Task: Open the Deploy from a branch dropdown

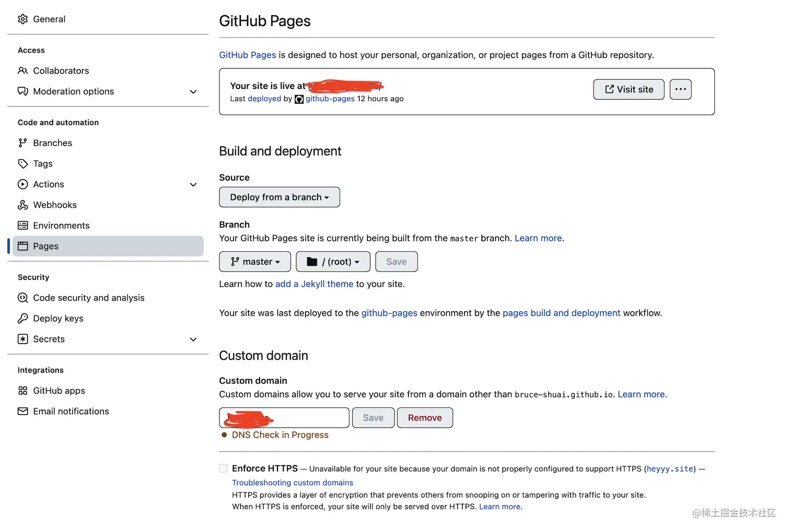Action: pyautogui.click(x=280, y=197)
